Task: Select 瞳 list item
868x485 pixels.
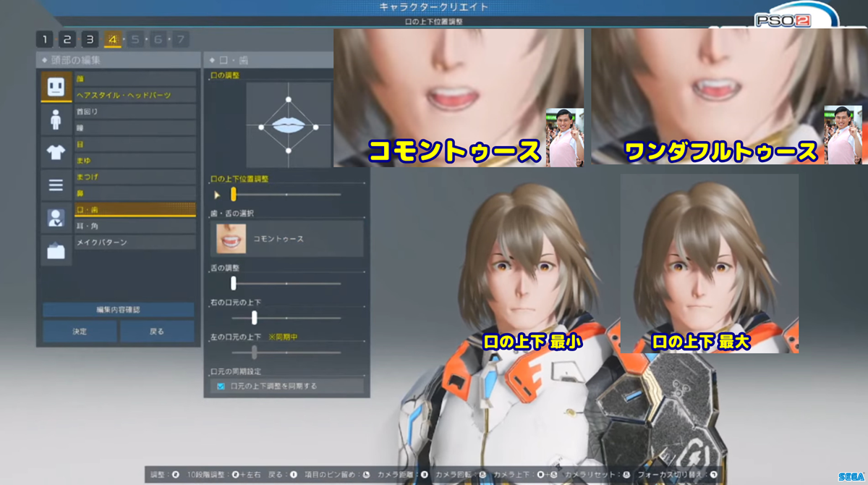Action: tap(135, 128)
